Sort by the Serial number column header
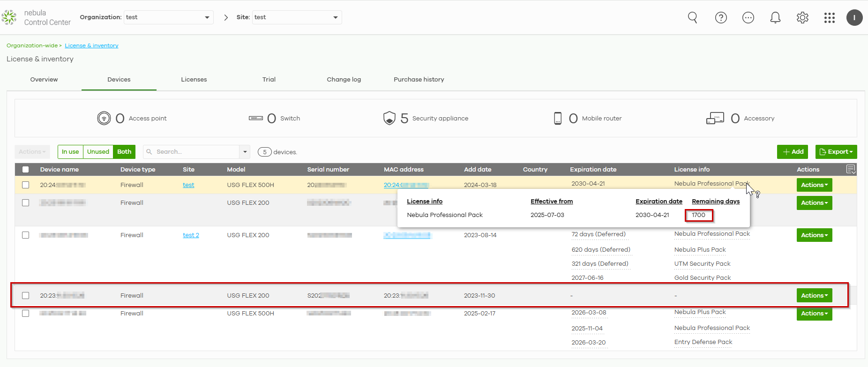The height and width of the screenshot is (367, 868). pos(328,170)
